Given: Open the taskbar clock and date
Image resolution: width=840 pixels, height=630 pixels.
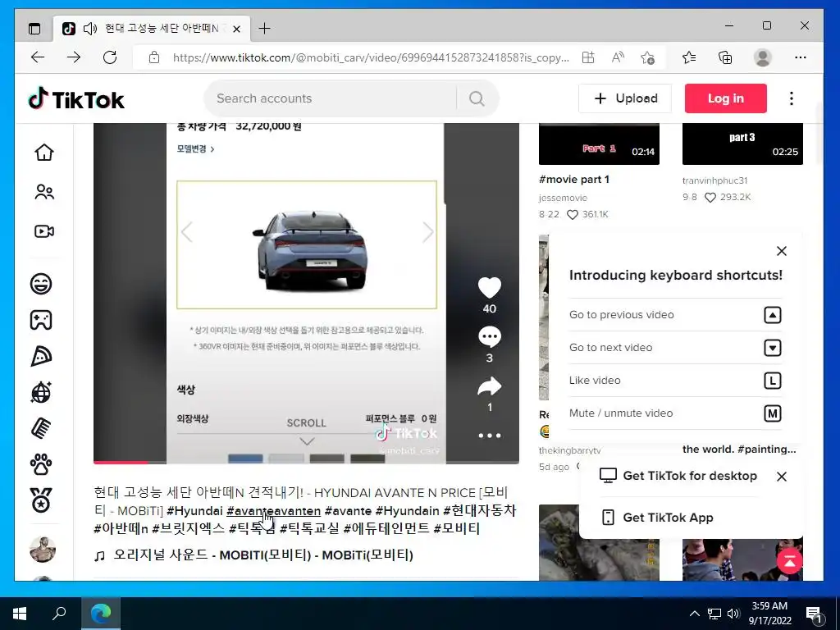Looking at the screenshot, I should pyautogui.click(x=769, y=614).
